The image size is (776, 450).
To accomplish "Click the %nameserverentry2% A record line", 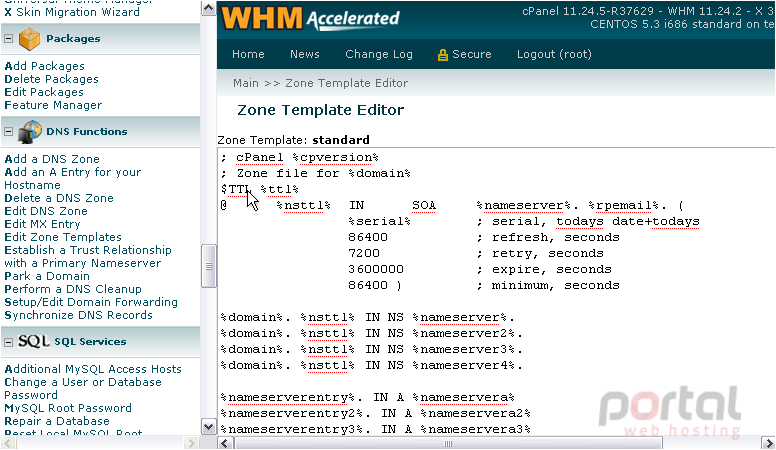I will [376, 413].
